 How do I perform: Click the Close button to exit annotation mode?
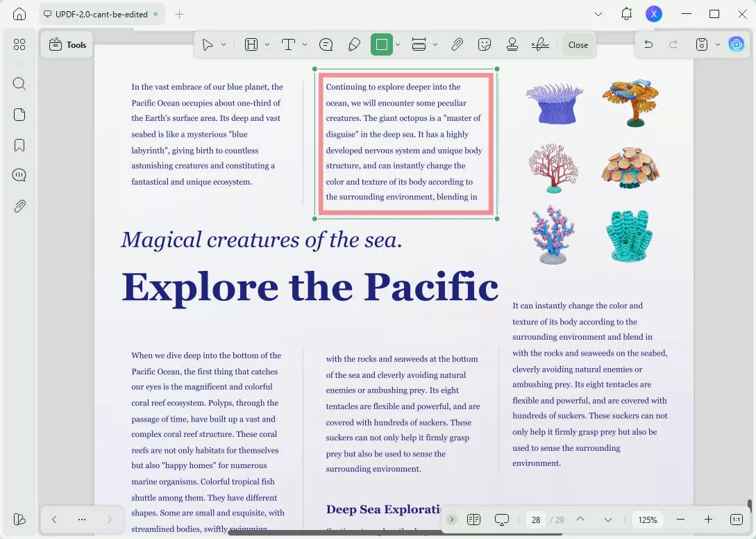(x=578, y=44)
